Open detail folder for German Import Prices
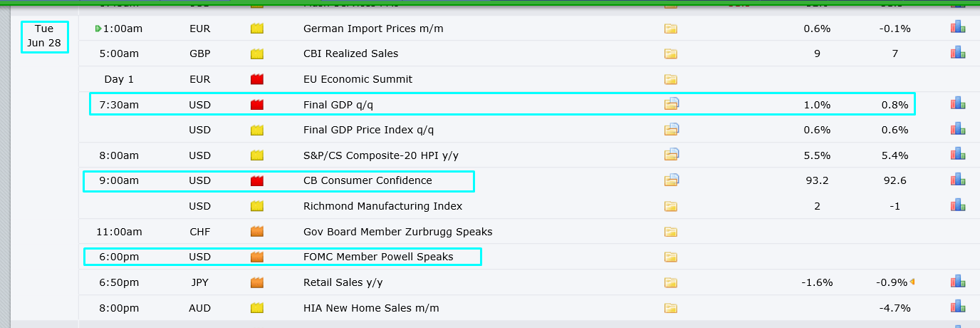This screenshot has width=980, height=328. tap(671, 29)
